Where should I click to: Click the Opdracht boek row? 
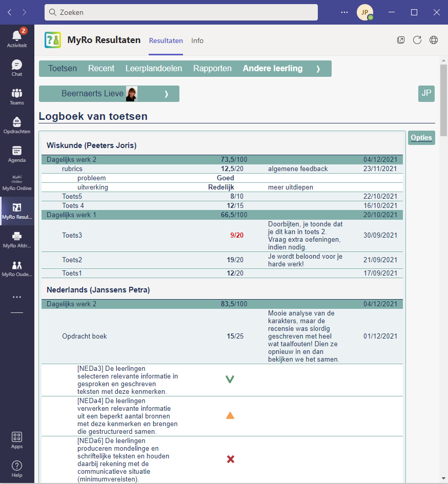pyautogui.click(x=222, y=336)
